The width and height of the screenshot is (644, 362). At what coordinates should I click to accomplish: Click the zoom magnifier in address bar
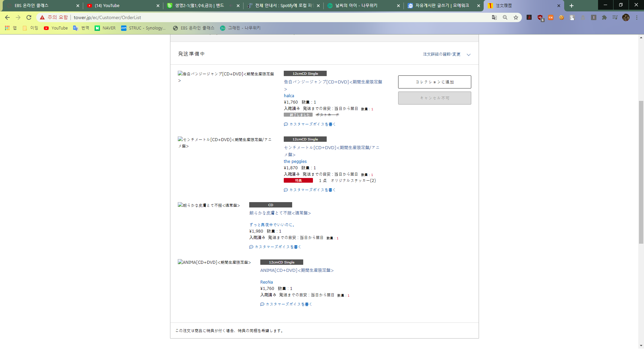click(505, 17)
